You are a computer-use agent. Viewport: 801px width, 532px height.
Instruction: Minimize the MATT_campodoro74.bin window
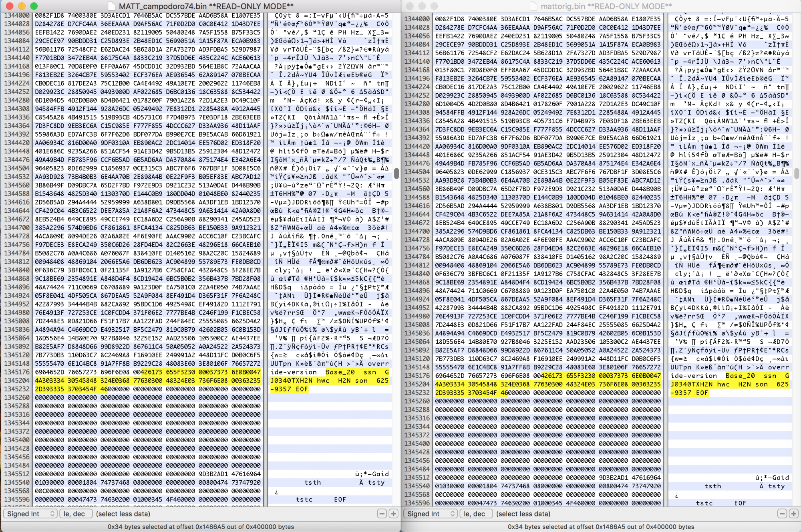click(22, 6)
